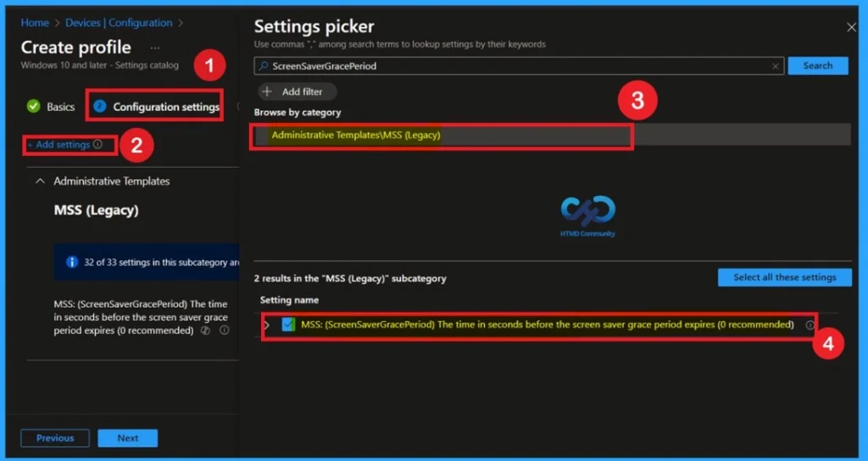
Task: Open the Configuration settings step
Action: 156,107
